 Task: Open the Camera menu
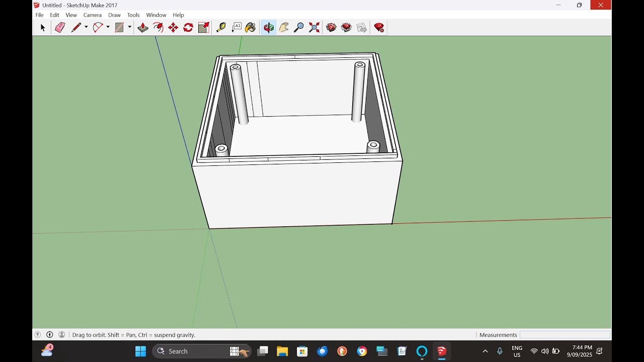93,15
